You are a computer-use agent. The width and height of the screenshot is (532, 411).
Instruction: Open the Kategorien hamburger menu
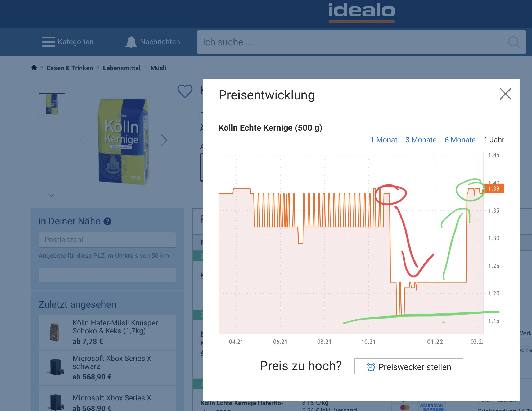(49, 42)
